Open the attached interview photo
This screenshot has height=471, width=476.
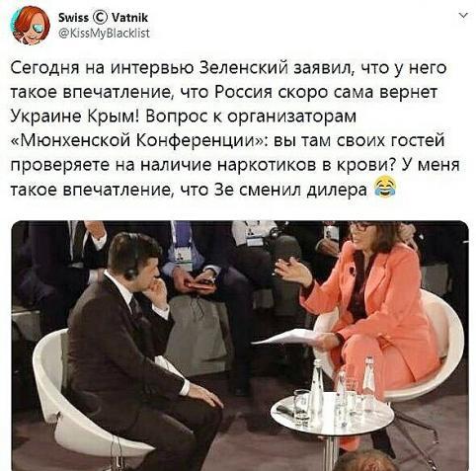click(x=240, y=346)
